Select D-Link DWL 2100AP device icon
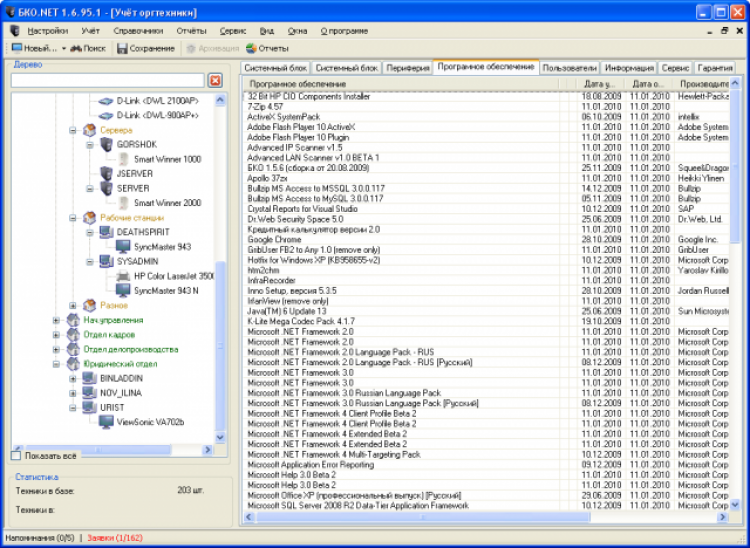The height and width of the screenshot is (548, 750). point(106,101)
